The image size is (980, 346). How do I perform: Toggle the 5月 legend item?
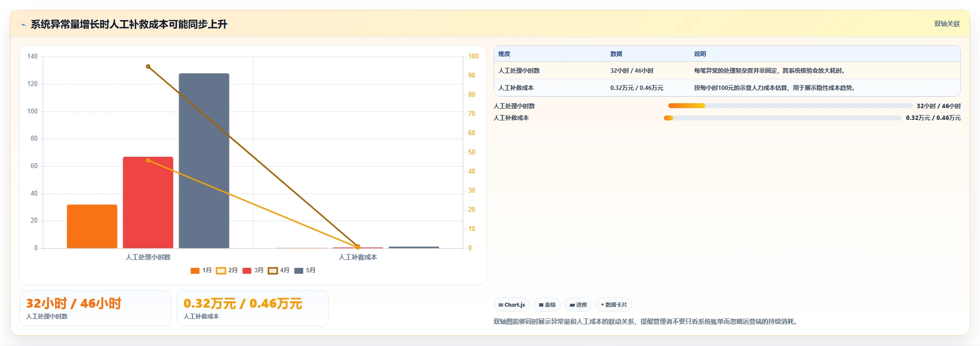(x=305, y=270)
